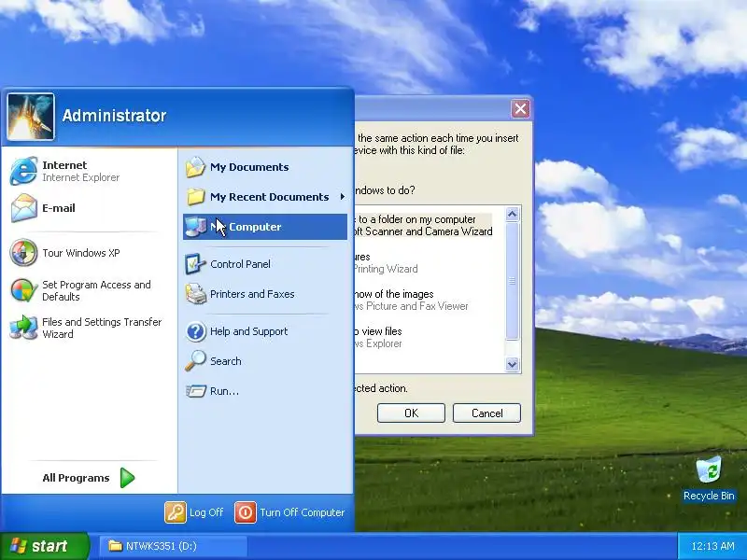The height and width of the screenshot is (560, 747).
Task: Choose Control Panel menu label
Action: point(240,264)
